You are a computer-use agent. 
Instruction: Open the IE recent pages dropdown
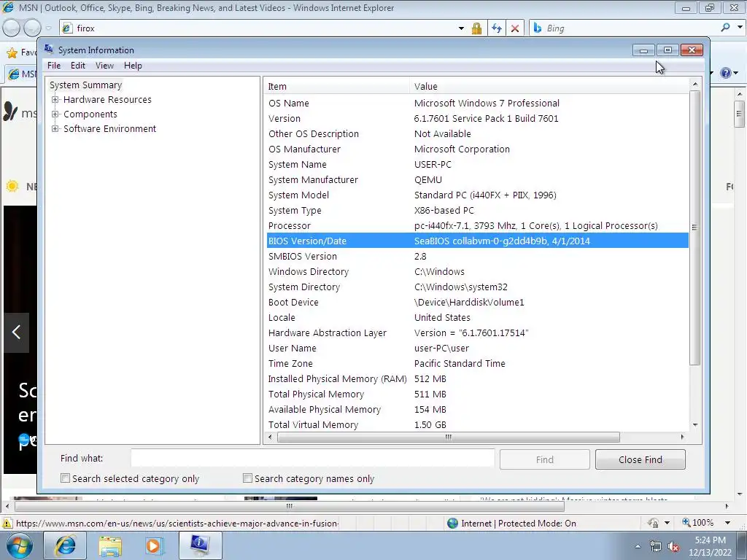click(48, 28)
